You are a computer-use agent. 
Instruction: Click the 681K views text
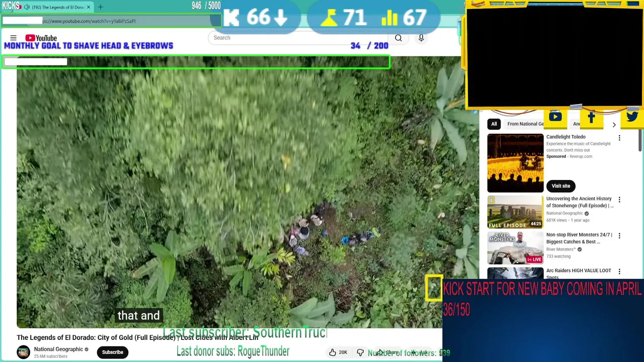[557, 220]
